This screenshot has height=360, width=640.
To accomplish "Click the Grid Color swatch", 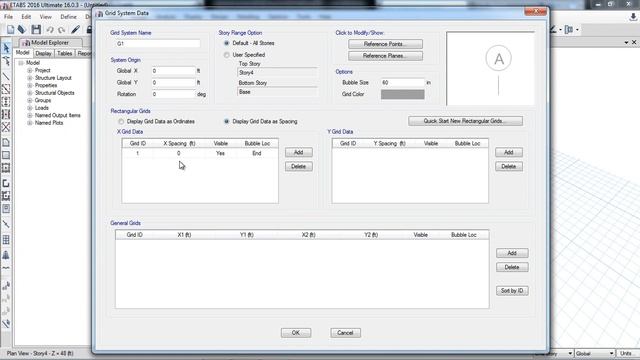I will (402, 94).
